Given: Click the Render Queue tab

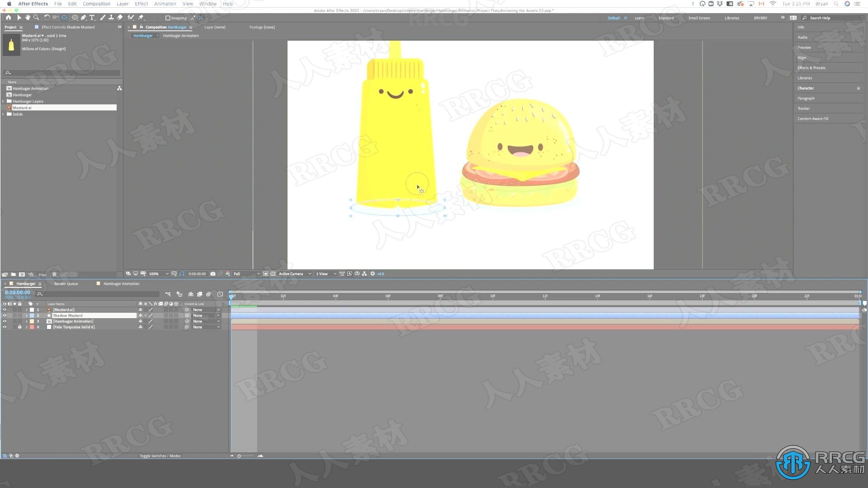Looking at the screenshot, I should coord(66,283).
